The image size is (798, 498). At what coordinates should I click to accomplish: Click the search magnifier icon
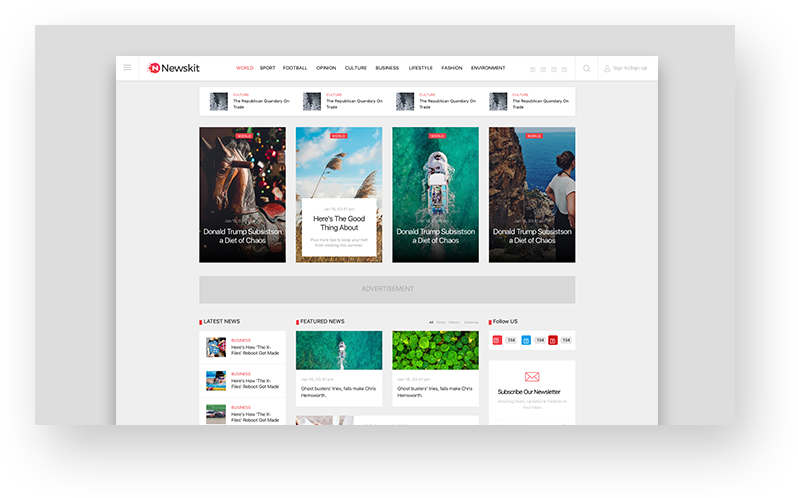[587, 68]
